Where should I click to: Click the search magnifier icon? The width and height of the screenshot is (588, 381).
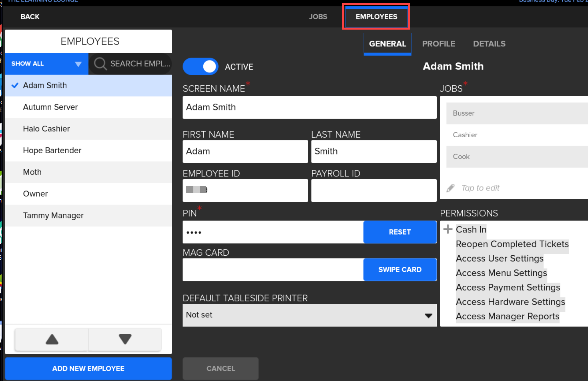coord(100,64)
